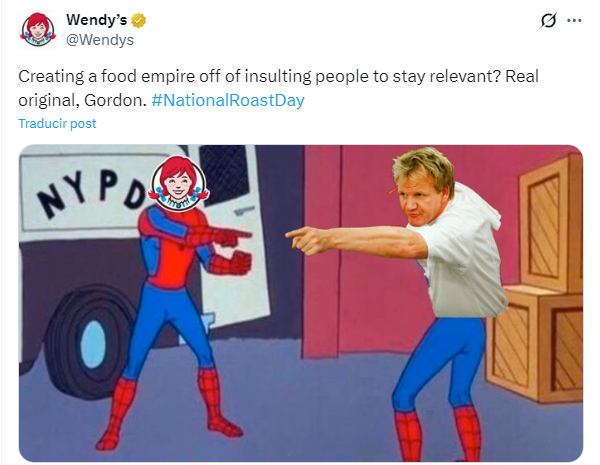Open Wendy's profile avatar picture
Screen dimensions: 600x465
coord(38,30)
